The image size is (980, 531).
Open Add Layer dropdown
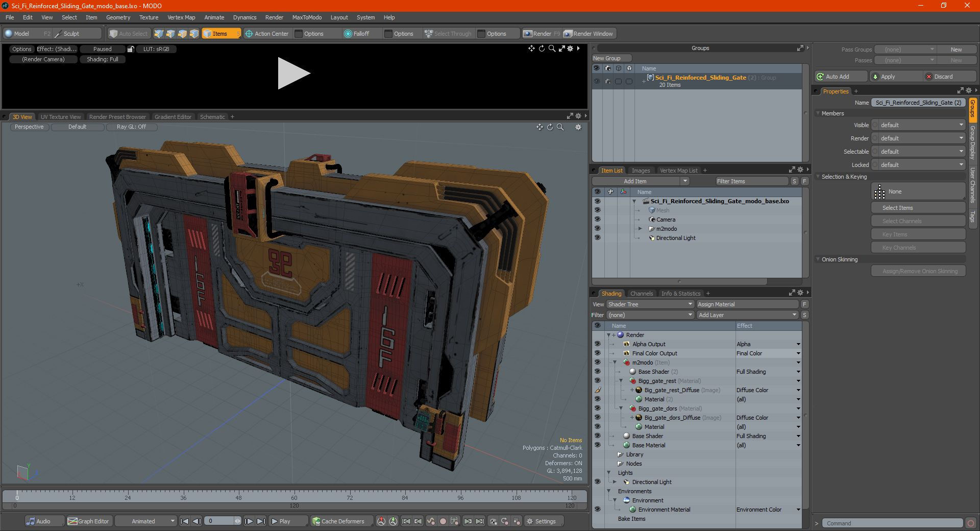pyautogui.click(x=747, y=315)
